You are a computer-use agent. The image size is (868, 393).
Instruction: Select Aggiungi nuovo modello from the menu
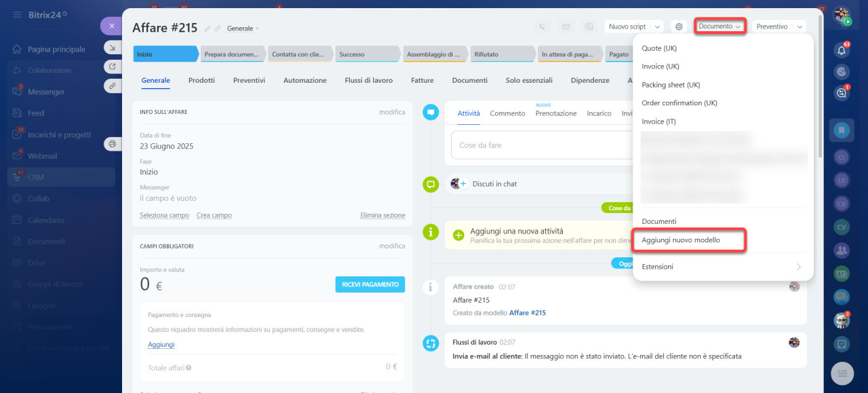coord(681,240)
